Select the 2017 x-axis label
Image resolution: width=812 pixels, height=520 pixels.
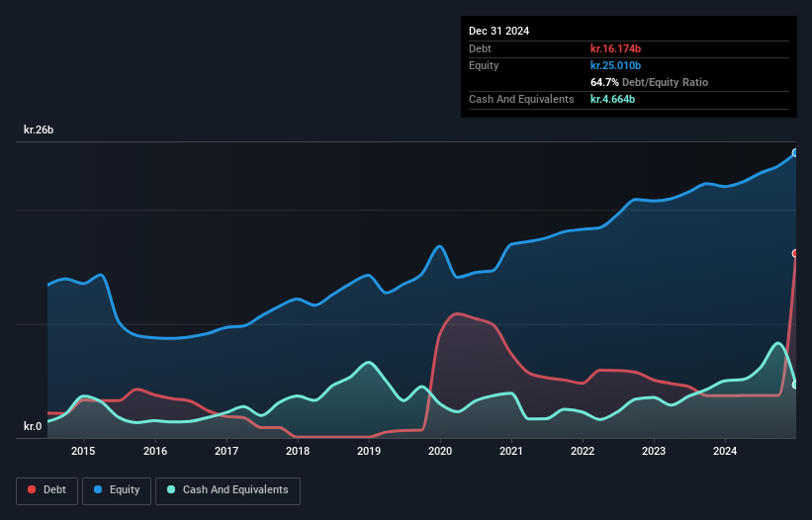[226, 451]
